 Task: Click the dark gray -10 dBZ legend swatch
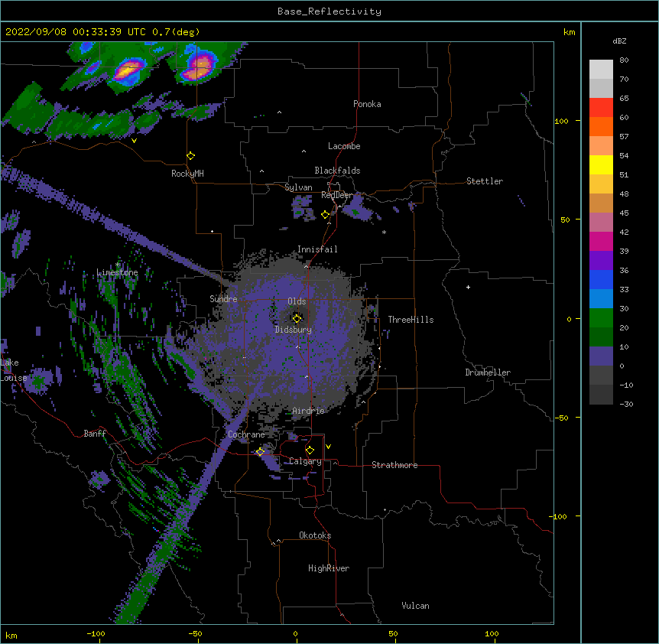601,395
